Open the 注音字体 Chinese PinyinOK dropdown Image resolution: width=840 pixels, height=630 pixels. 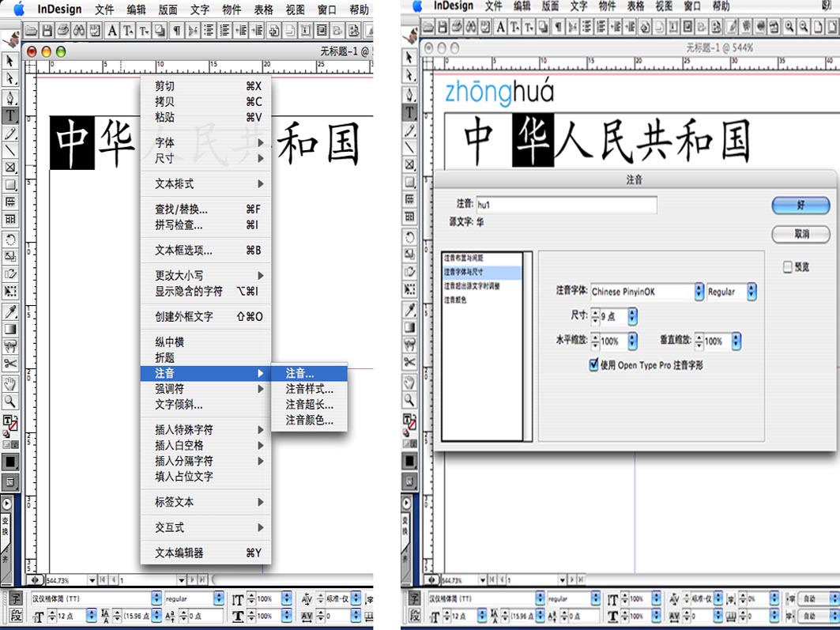(x=699, y=292)
